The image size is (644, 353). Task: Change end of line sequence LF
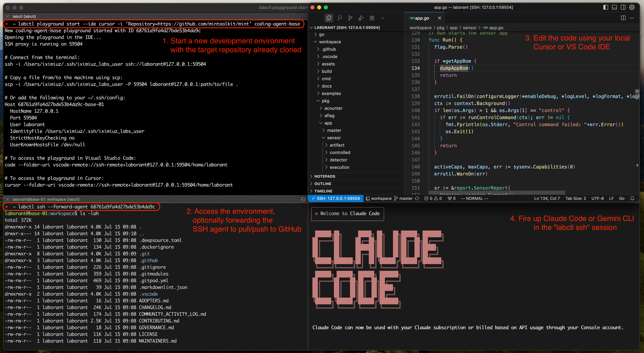coord(611,198)
